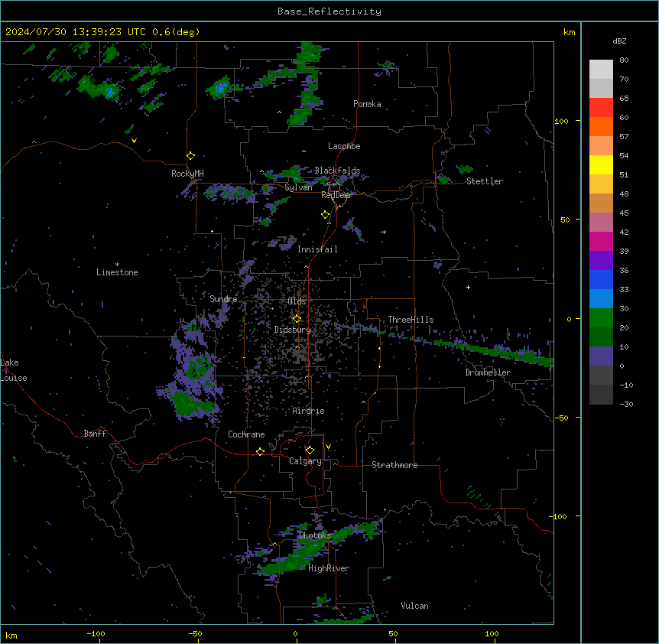The height and width of the screenshot is (644, 659).
Task: Click the Vulcan town label
Action: (415, 606)
